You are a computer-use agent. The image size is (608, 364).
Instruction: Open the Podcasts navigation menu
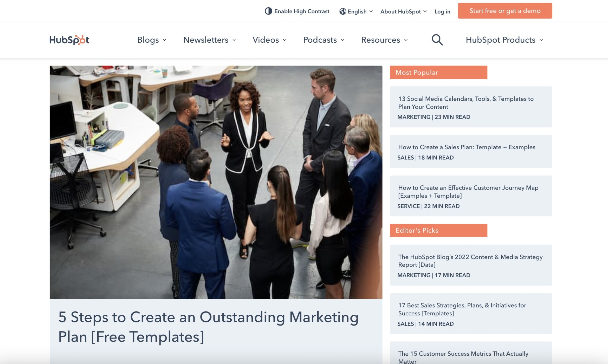[x=324, y=40]
